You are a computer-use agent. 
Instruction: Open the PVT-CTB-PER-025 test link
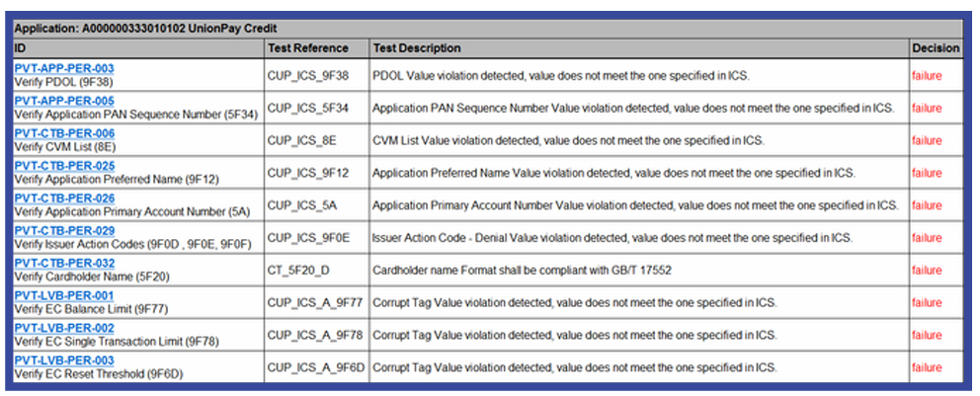pos(63,166)
